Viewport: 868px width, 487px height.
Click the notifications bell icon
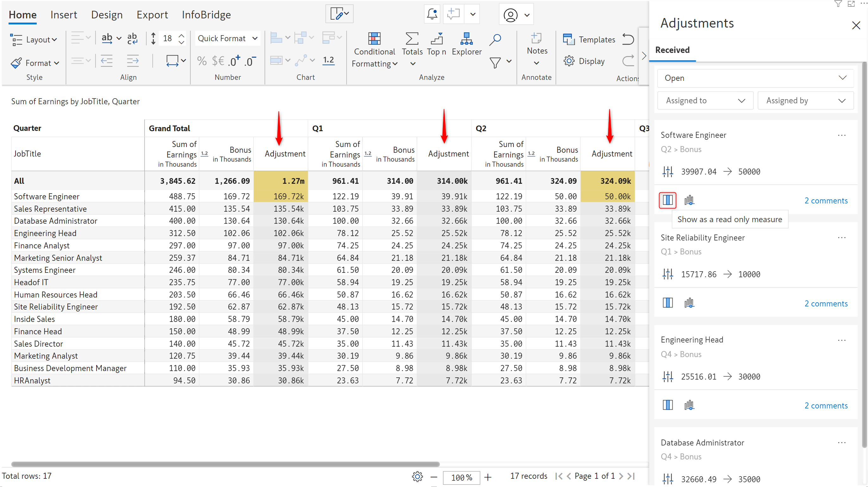432,14
